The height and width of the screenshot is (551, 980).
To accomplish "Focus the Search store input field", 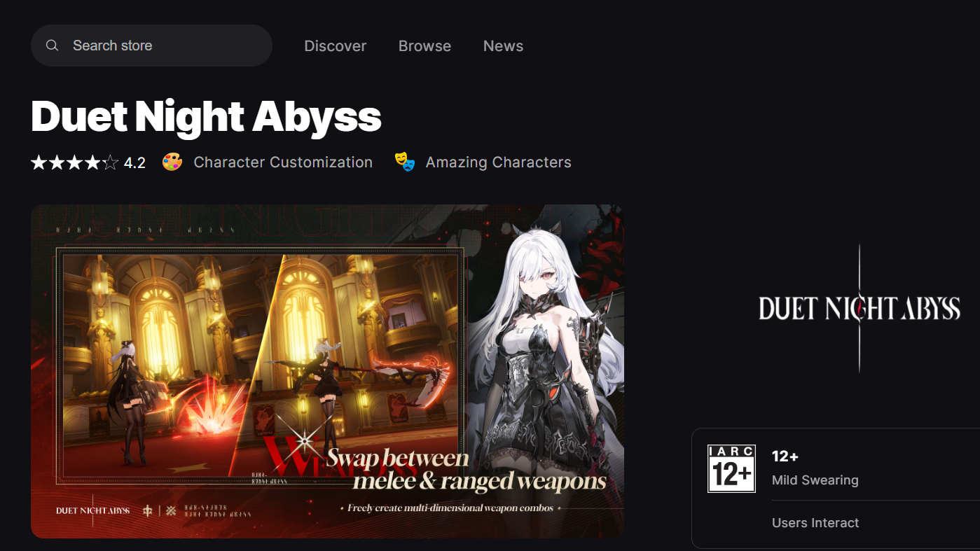I will tap(161, 46).
